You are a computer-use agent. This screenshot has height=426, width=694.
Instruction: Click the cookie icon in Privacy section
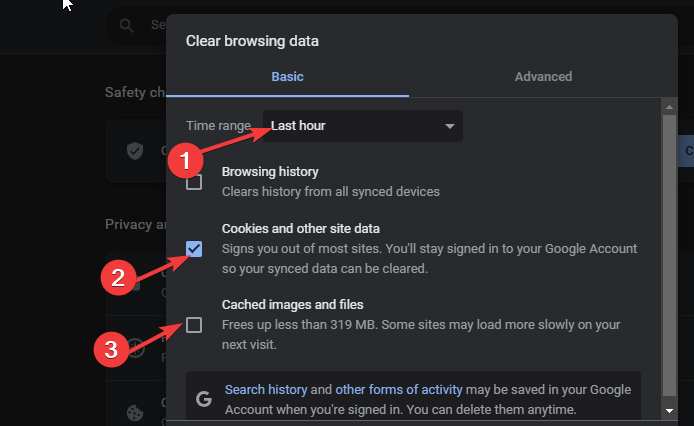tap(135, 413)
